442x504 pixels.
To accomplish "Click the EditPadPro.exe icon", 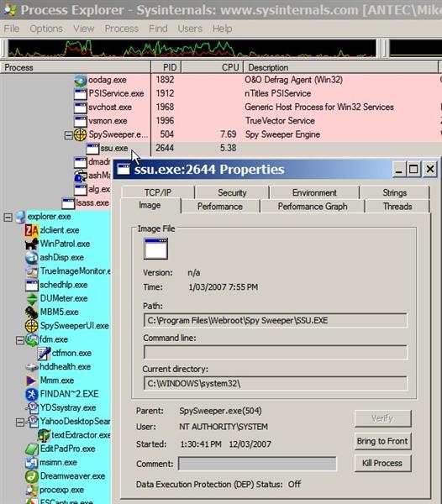I will click(x=31, y=449).
